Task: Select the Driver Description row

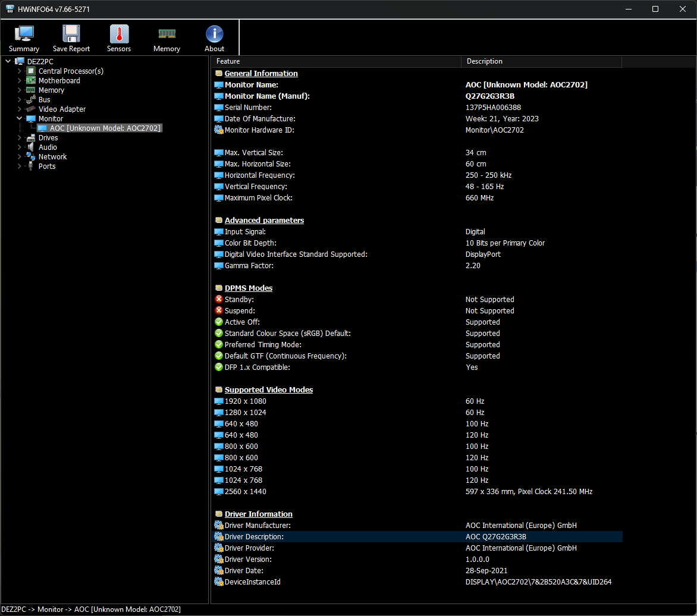Action: tap(418, 536)
